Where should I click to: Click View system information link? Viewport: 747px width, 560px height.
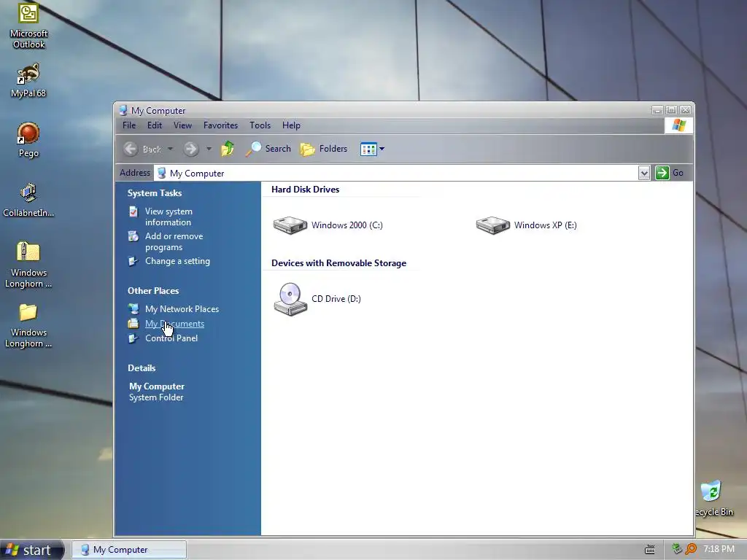click(169, 217)
